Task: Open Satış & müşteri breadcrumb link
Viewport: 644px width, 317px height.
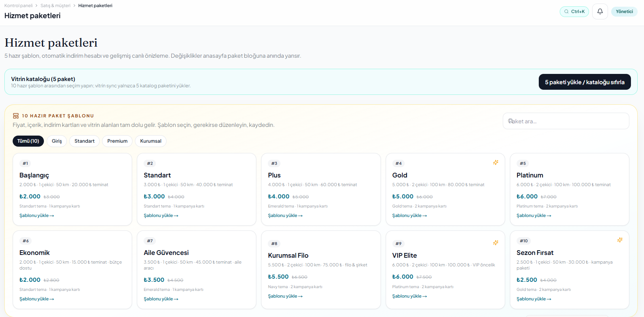Action: pos(55,6)
